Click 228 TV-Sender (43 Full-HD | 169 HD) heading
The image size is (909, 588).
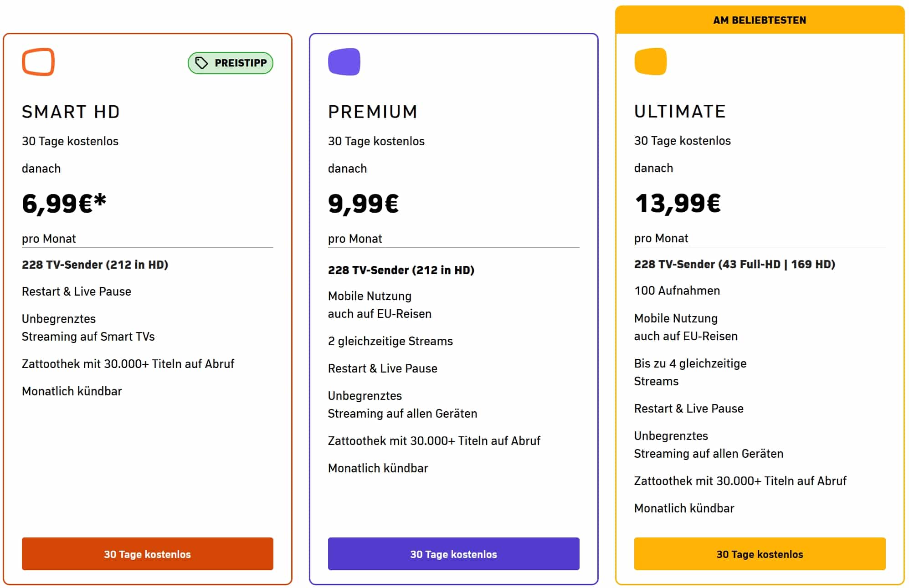734,264
